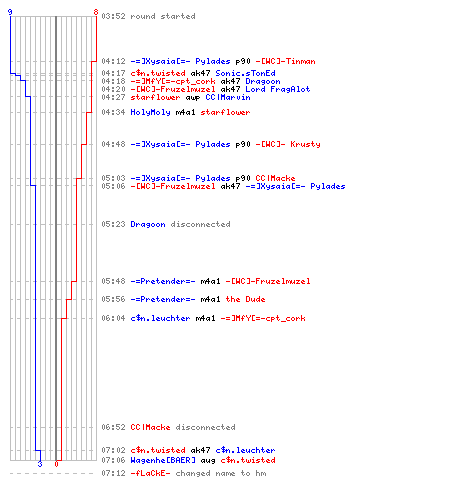Click -[WC]-Fruzelmuzel in the 05:06 kill
The width and height of the screenshot is (450, 500).
173,186
